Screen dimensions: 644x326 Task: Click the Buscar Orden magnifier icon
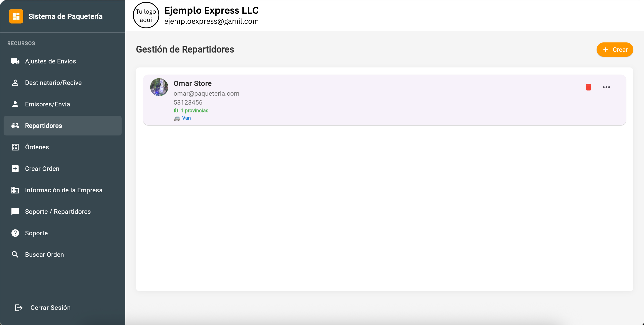click(15, 254)
